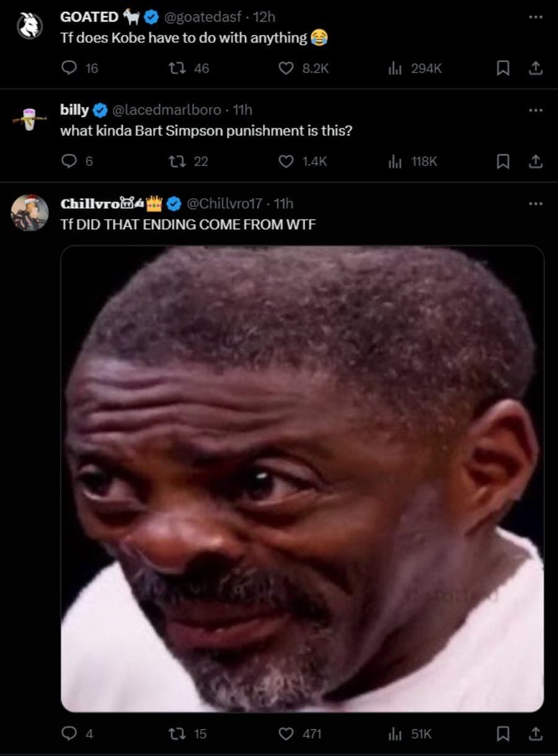Bookmark GOATED's tweet
This screenshot has height=756, width=558.
(x=503, y=68)
